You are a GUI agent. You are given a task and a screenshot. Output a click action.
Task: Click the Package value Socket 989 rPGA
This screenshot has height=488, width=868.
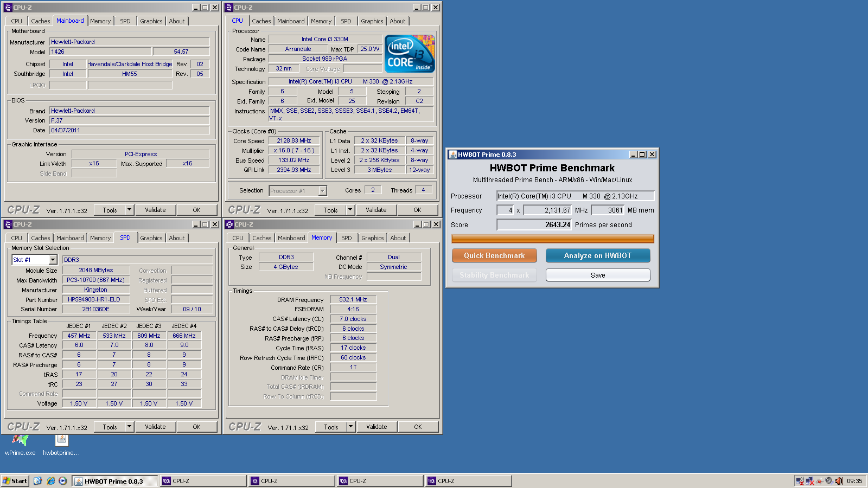click(325, 59)
